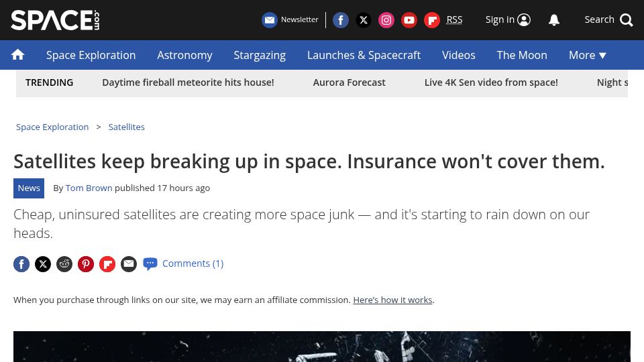This screenshot has height=362, width=644.
Task: Click the article headline about satellites breaking up
Action: point(309,162)
